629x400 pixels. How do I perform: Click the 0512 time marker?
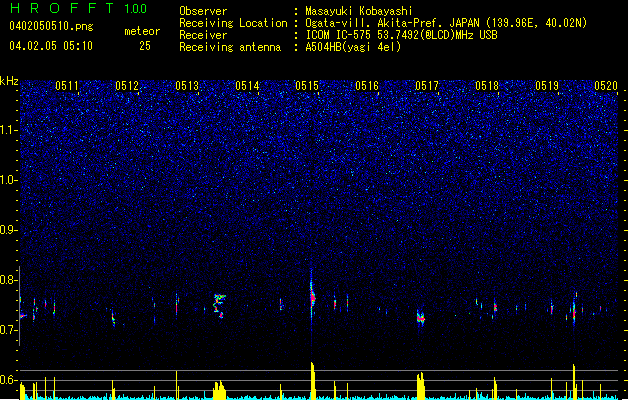[x=127, y=86]
